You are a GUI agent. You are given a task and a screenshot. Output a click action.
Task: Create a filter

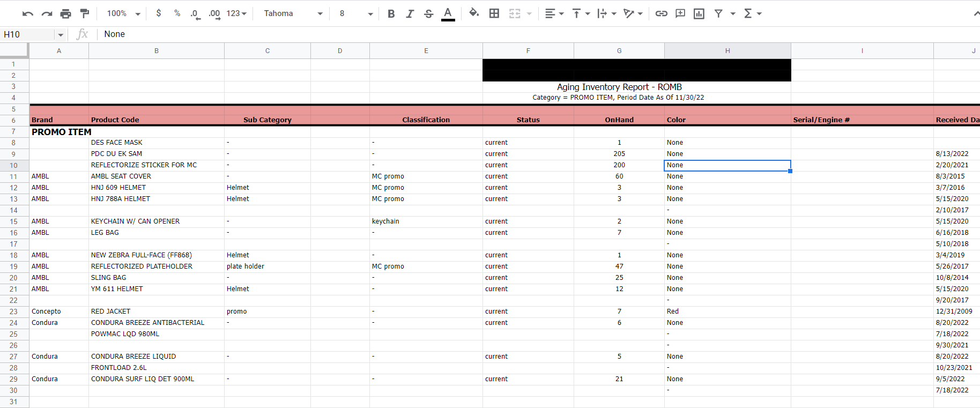[x=718, y=13]
